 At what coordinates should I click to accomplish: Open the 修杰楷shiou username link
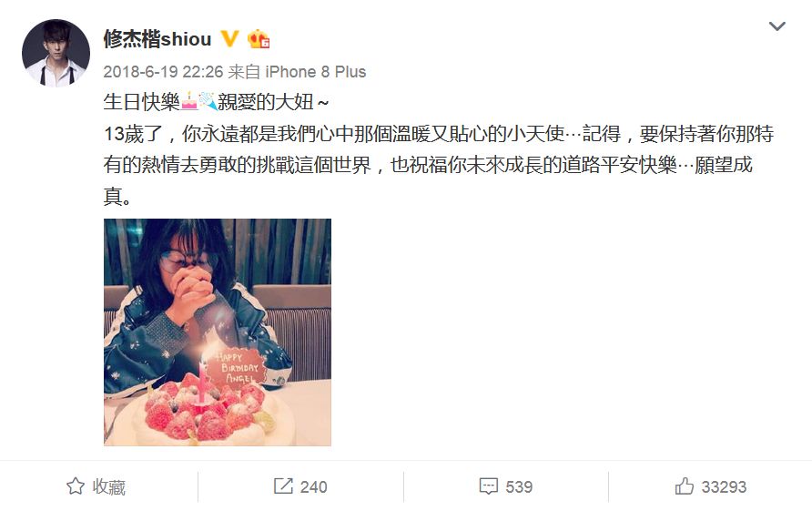(157, 39)
